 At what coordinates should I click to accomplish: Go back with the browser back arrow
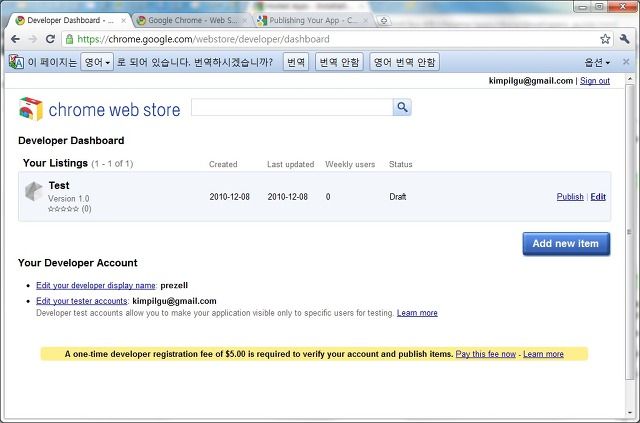15,39
